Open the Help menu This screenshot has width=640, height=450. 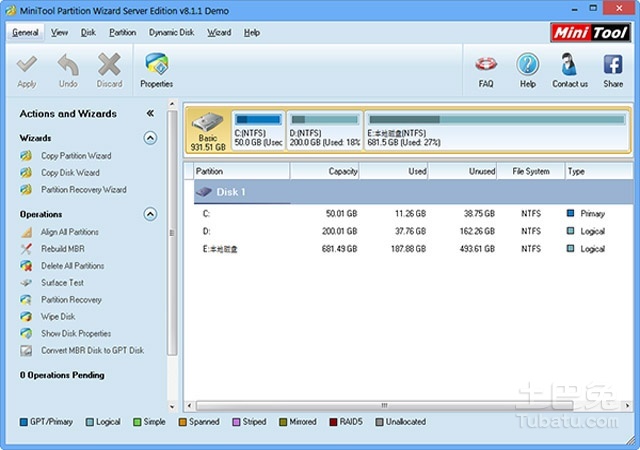coord(251,33)
